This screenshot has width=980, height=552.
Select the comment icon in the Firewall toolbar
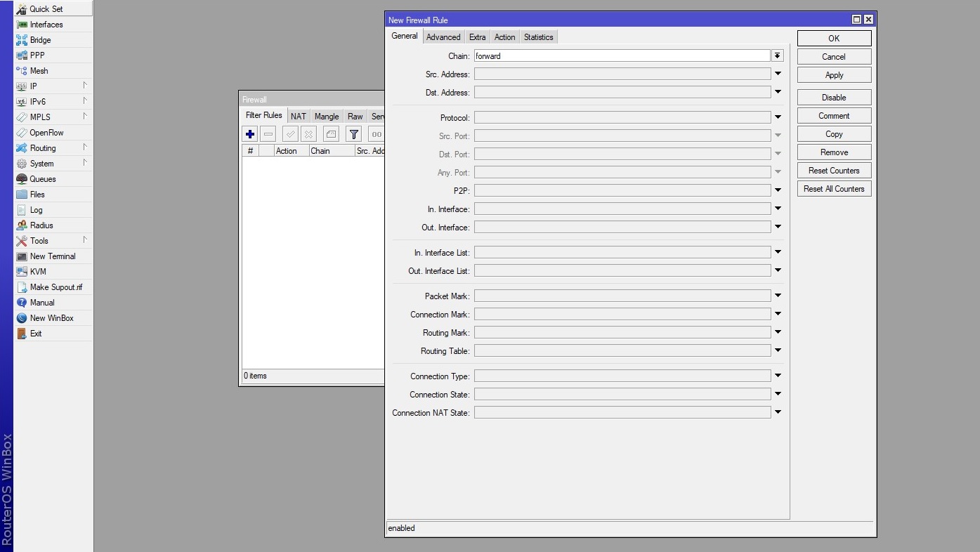pyautogui.click(x=330, y=133)
